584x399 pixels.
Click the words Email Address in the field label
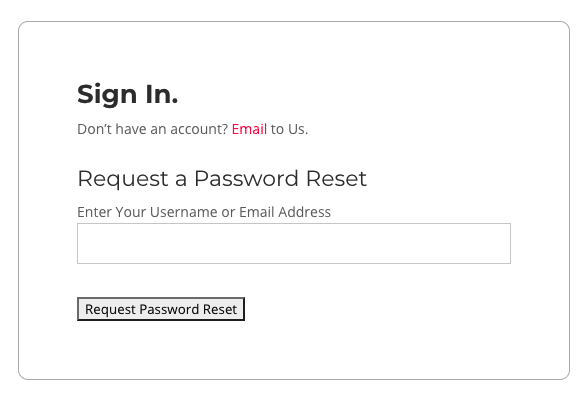285,212
